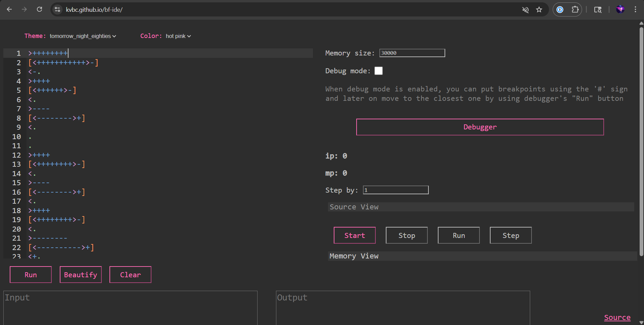Viewport: 644px width, 325px height.
Task: Open site information icon beside the URL
Action: pos(57,9)
